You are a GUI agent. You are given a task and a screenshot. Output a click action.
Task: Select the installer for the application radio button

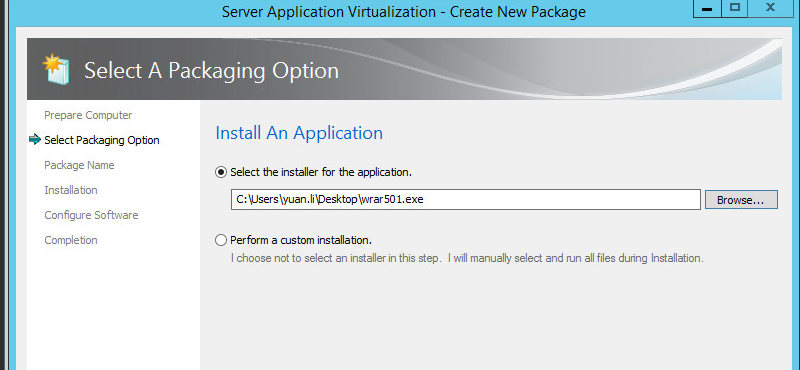click(221, 172)
